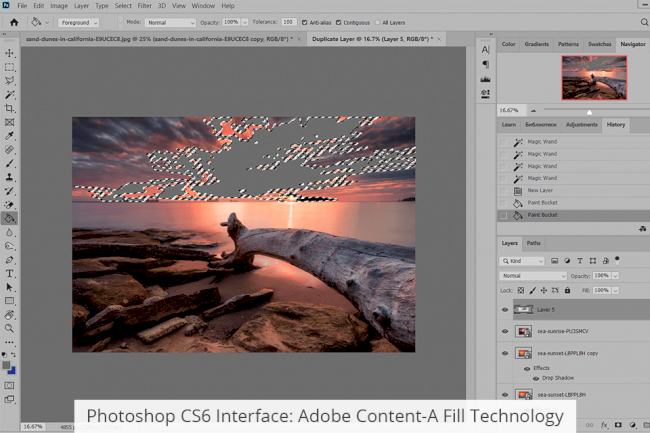Open the layer blend mode Normal dropdown
Viewport: 650px width, 433px height.
point(533,276)
